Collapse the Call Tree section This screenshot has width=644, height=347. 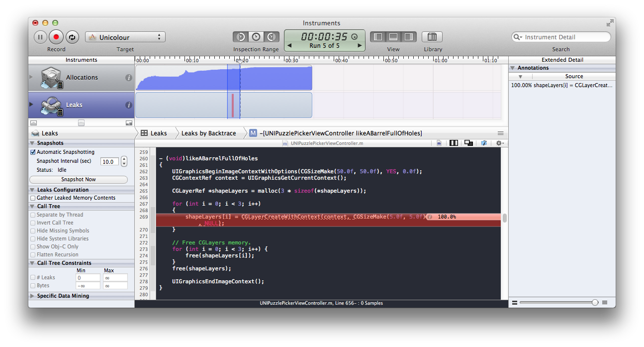[32, 207]
